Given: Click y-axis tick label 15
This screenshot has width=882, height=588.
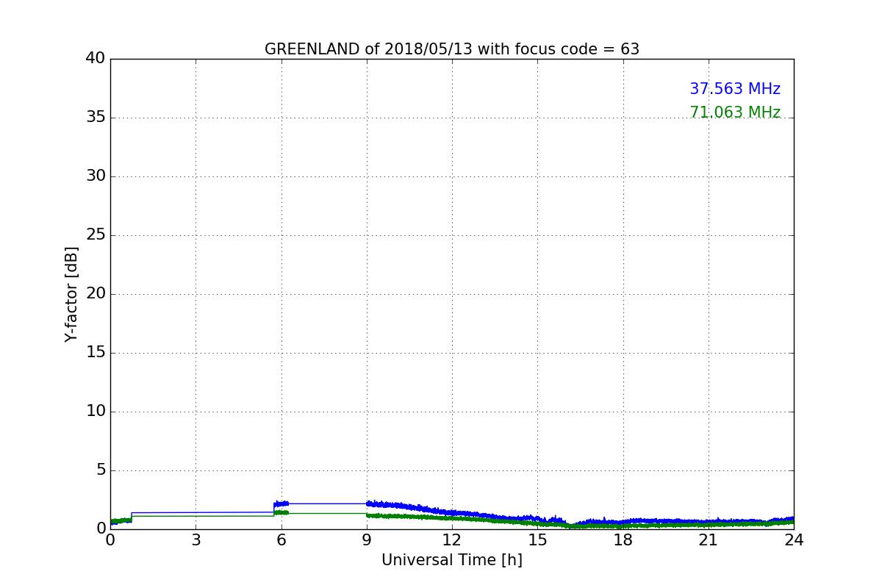Looking at the screenshot, I should pyautogui.click(x=96, y=353).
